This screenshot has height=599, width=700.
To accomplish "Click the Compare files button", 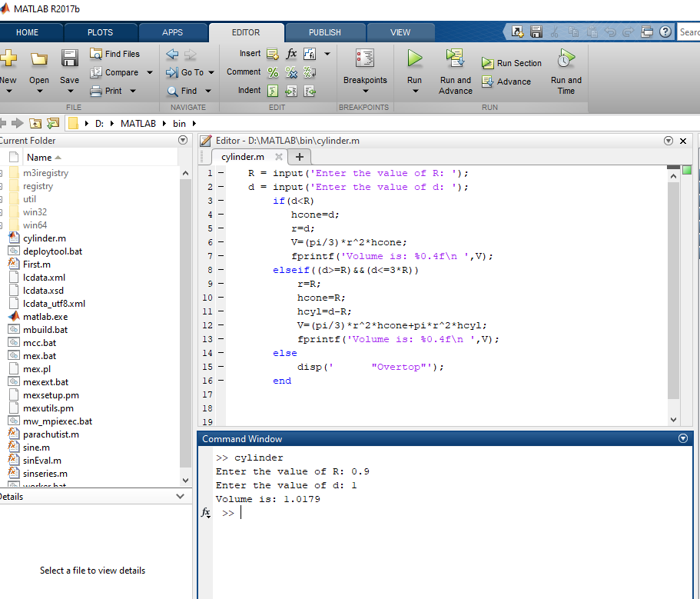I will click(114, 72).
